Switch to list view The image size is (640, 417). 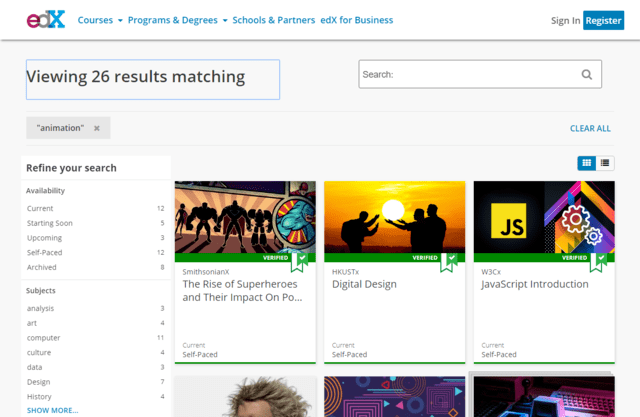click(605, 163)
